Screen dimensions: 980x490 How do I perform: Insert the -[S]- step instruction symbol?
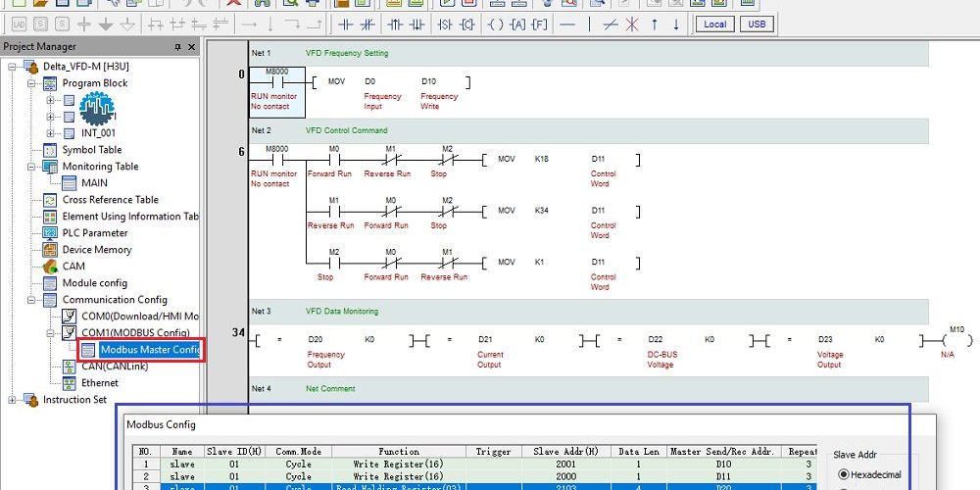[x=444, y=24]
